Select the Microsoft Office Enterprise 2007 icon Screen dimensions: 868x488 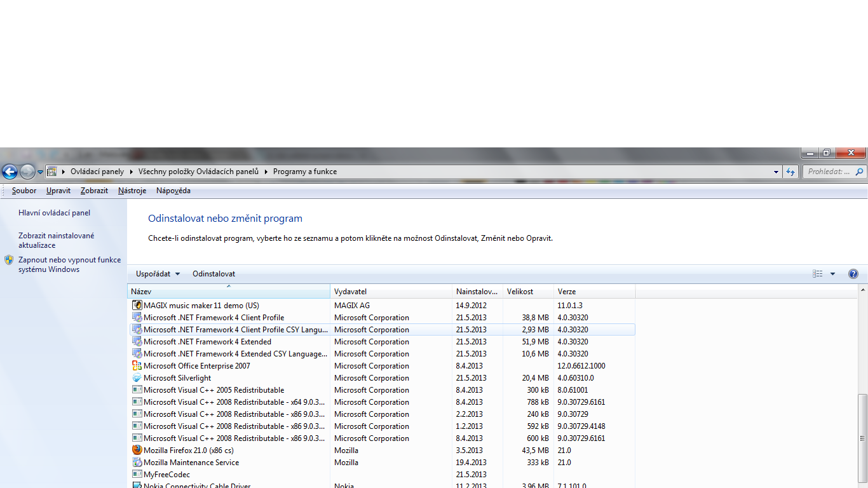coord(137,366)
